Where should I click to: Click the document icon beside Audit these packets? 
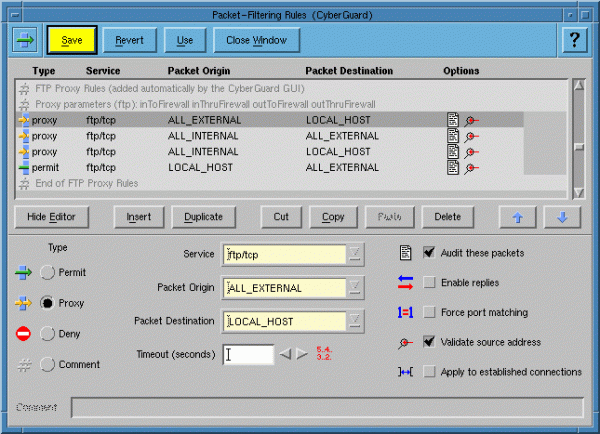pyautogui.click(x=406, y=253)
